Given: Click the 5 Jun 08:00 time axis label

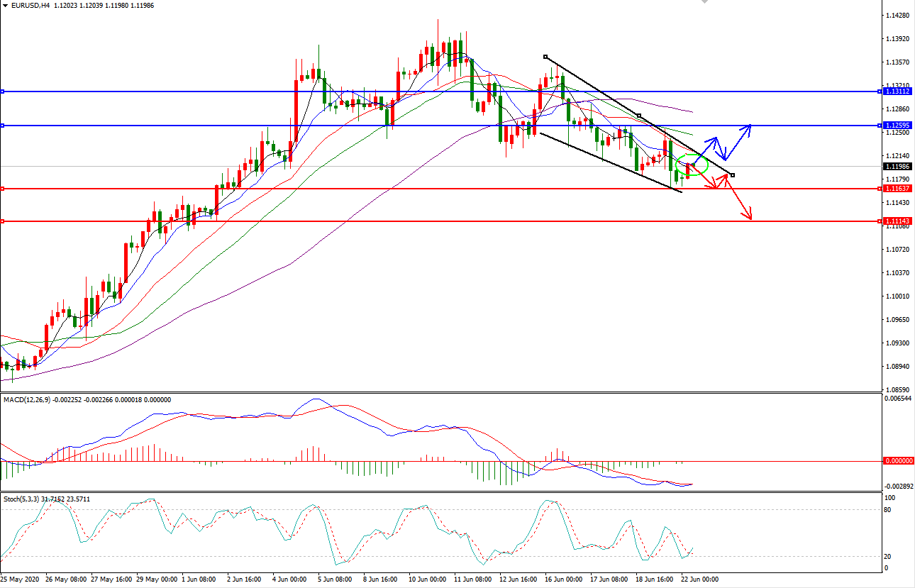Looking at the screenshot, I should click(x=335, y=579).
